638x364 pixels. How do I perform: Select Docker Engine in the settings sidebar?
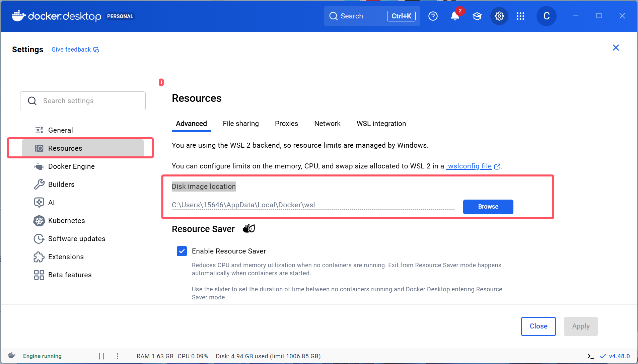[x=71, y=166]
